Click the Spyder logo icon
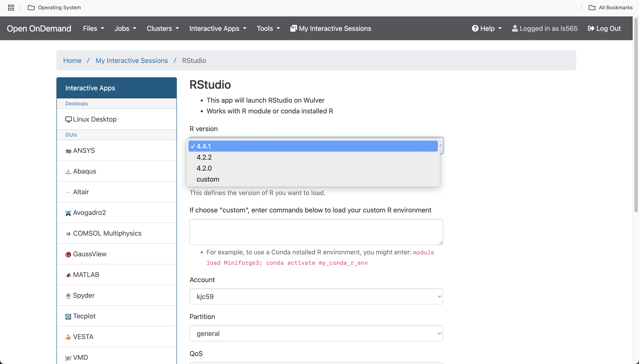Image resolution: width=639 pixels, height=364 pixels. coord(68,296)
